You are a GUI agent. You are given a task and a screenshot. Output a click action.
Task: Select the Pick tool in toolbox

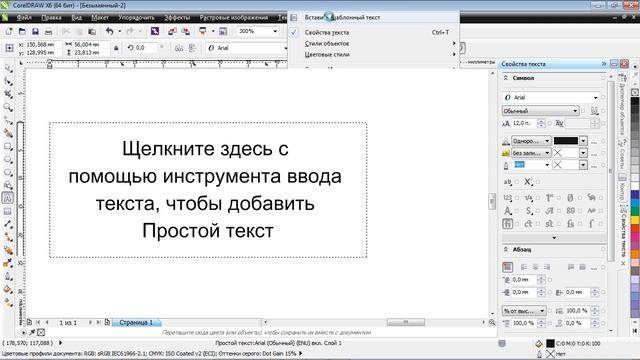coord(8,68)
